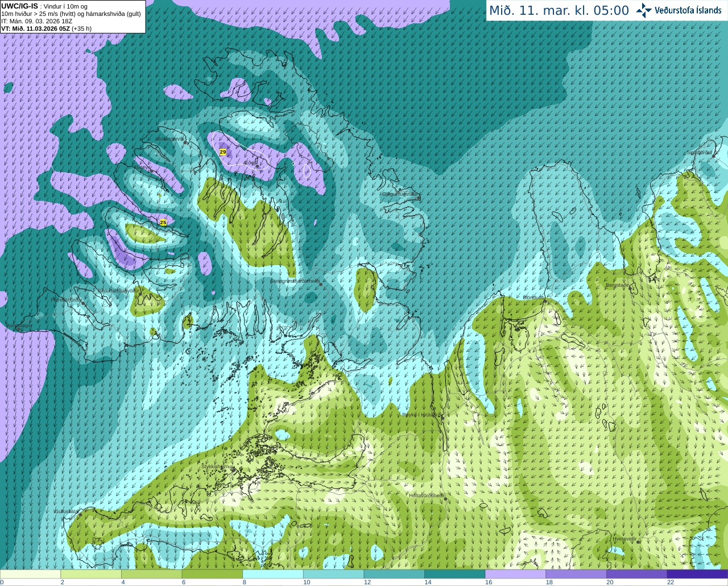Click the UWC/IG-IS model title

tap(20, 6)
